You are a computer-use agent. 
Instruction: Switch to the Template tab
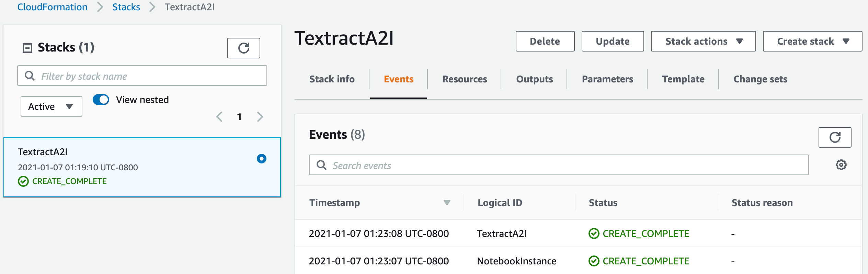click(683, 79)
